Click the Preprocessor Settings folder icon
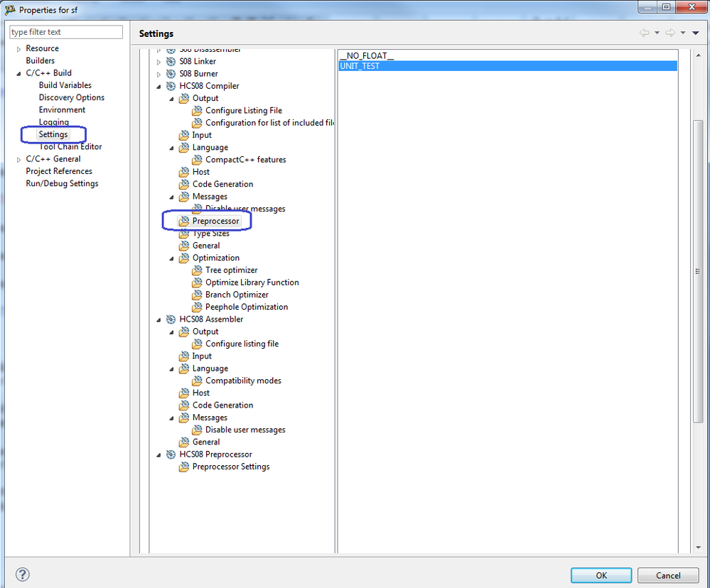The image size is (710, 588). point(184,467)
